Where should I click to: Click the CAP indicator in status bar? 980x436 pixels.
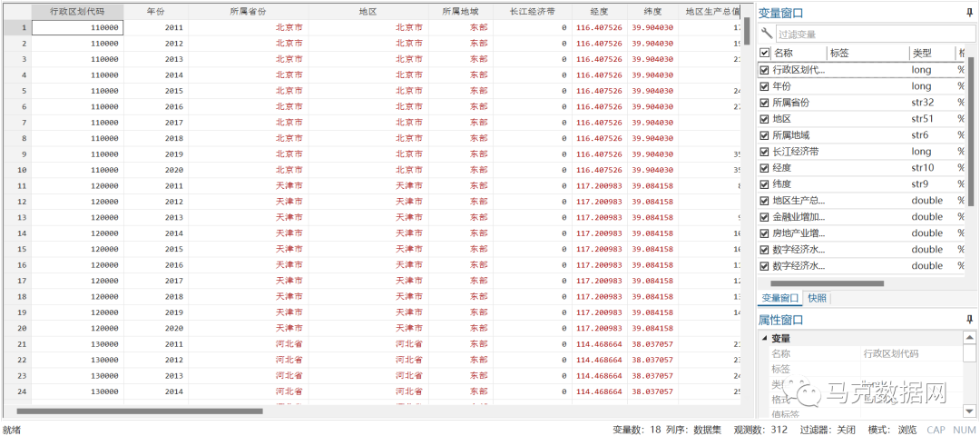tap(936, 430)
